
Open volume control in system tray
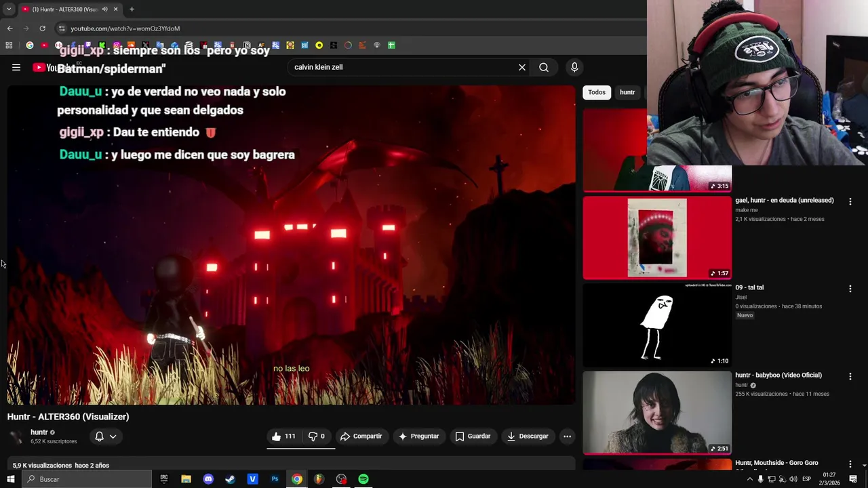coord(793,479)
